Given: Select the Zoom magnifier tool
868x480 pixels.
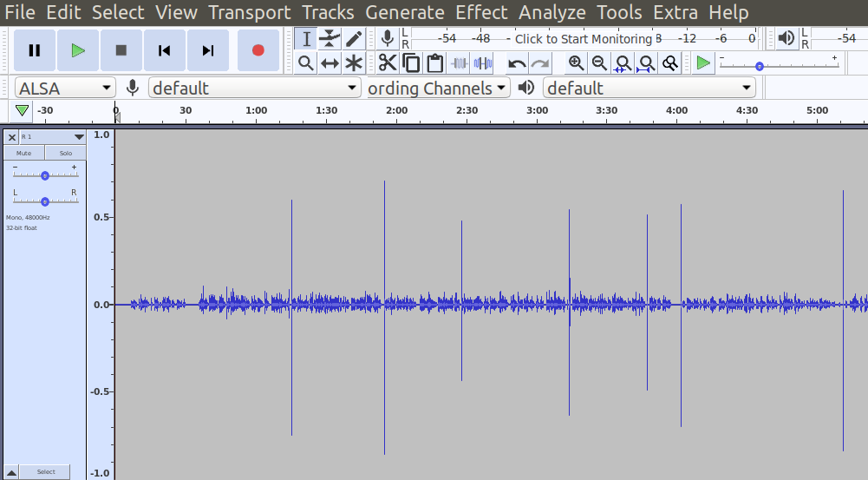Looking at the screenshot, I should coord(306,63).
